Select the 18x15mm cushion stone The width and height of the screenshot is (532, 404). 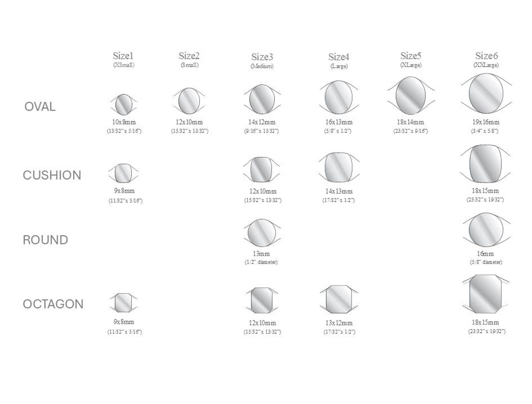[485, 164]
